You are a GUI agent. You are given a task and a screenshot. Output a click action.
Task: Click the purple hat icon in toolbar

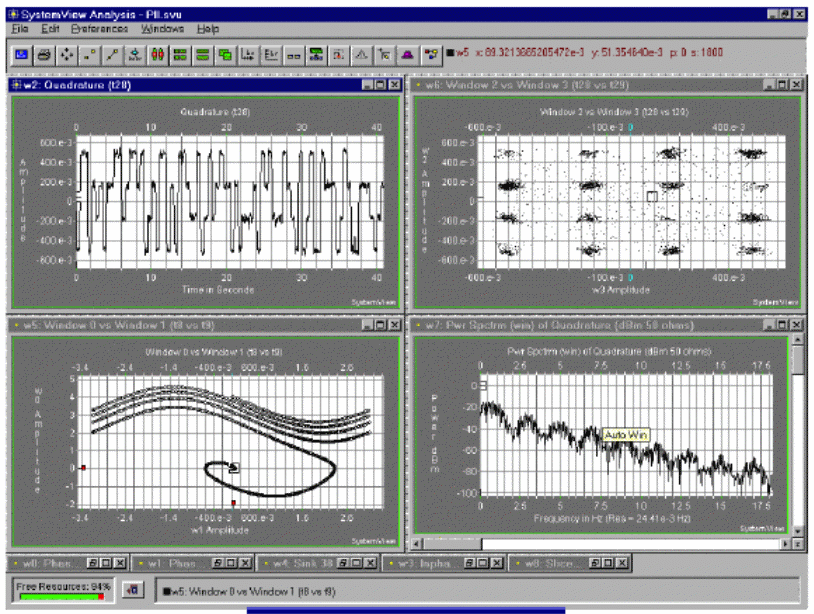pyautogui.click(x=407, y=55)
